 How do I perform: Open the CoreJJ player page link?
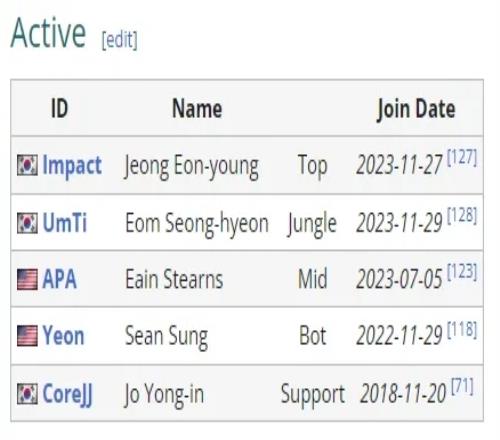(x=68, y=395)
